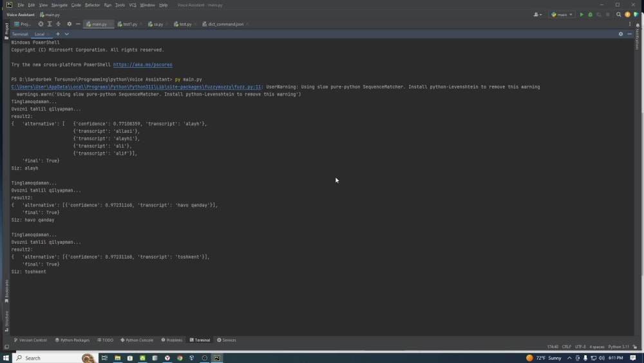This screenshot has height=363, width=644.
Task: Start debugging with the bug icon
Action: (590, 15)
